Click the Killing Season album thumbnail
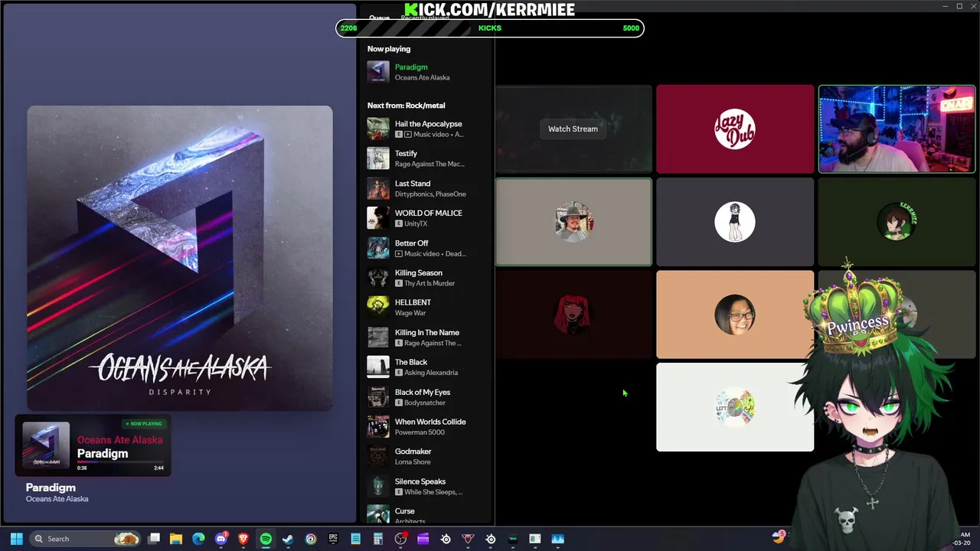Screen dimensions: 980x551 (x=378, y=278)
